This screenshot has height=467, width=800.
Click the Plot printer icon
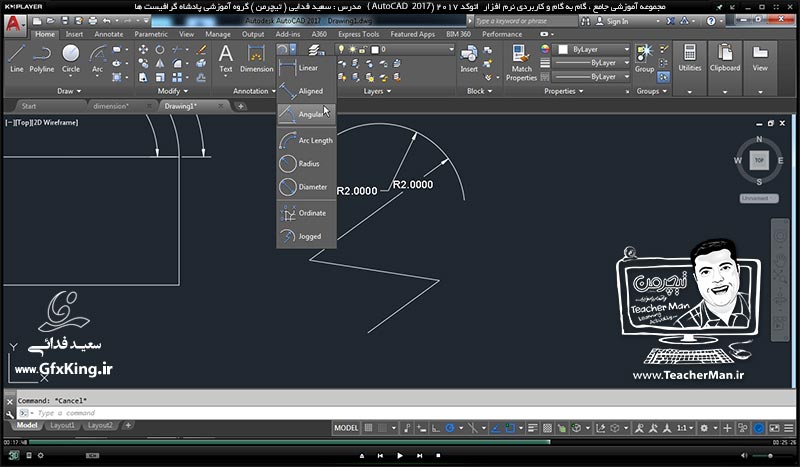pyautogui.click(x=92, y=21)
